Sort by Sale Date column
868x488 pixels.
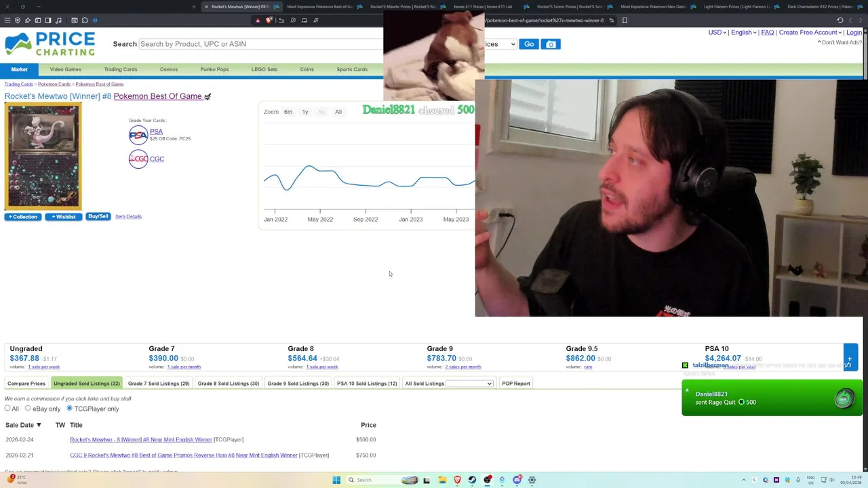(x=23, y=425)
